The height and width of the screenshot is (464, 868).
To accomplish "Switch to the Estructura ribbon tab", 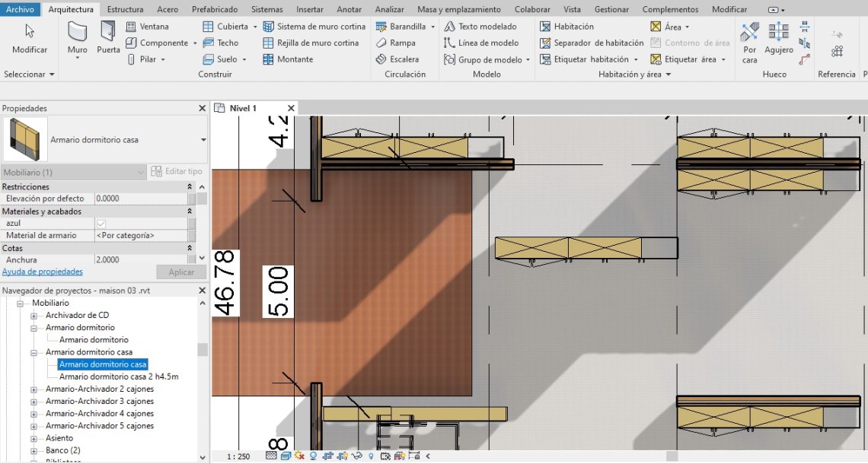I will [125, 9].
